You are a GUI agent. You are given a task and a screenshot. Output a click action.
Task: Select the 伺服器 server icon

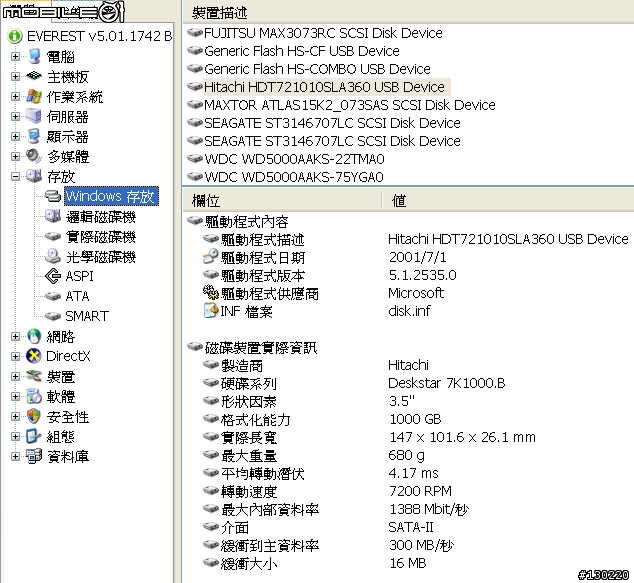(x=34, y=116)
